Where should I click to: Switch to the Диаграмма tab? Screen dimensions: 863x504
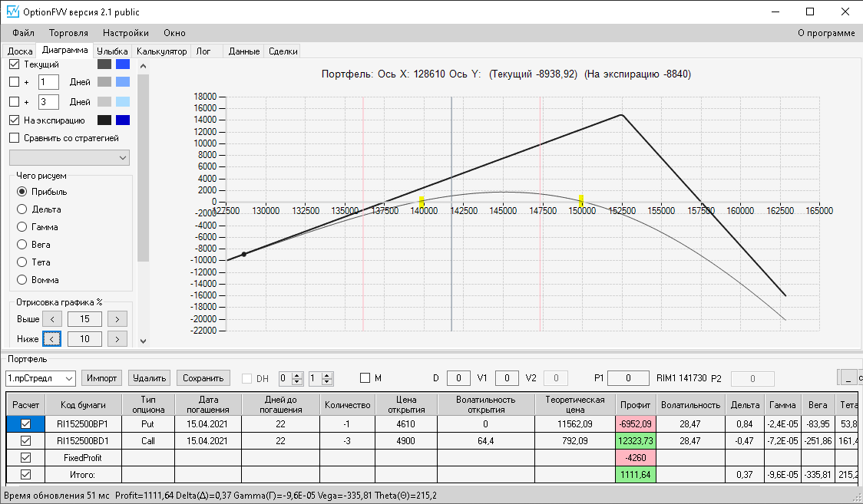click(x=64, y=50)
